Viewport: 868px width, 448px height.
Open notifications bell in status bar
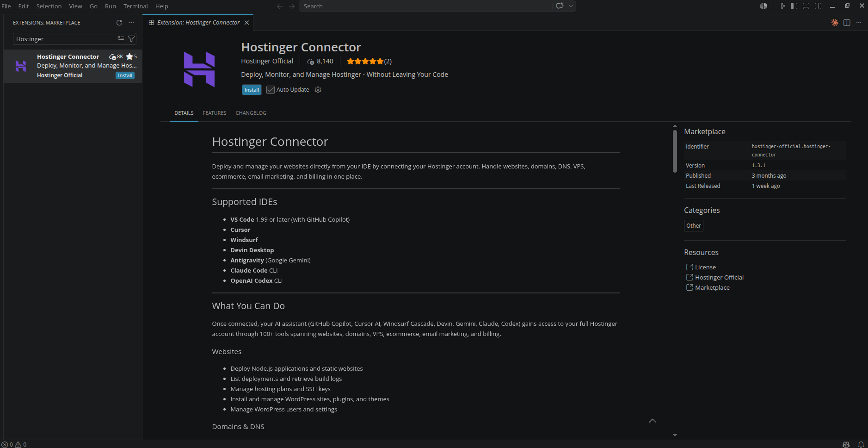[x=861, y=444]
